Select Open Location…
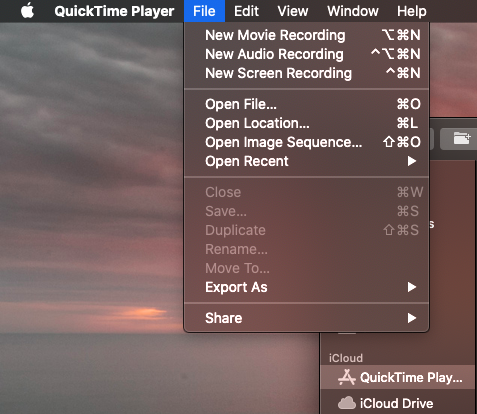477x414 pixels. pos(306,123)
